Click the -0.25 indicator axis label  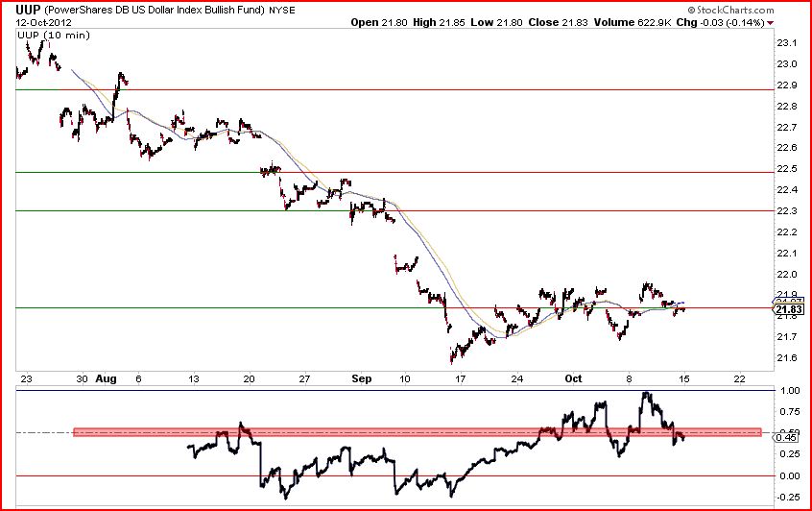[x=787, y=497]
